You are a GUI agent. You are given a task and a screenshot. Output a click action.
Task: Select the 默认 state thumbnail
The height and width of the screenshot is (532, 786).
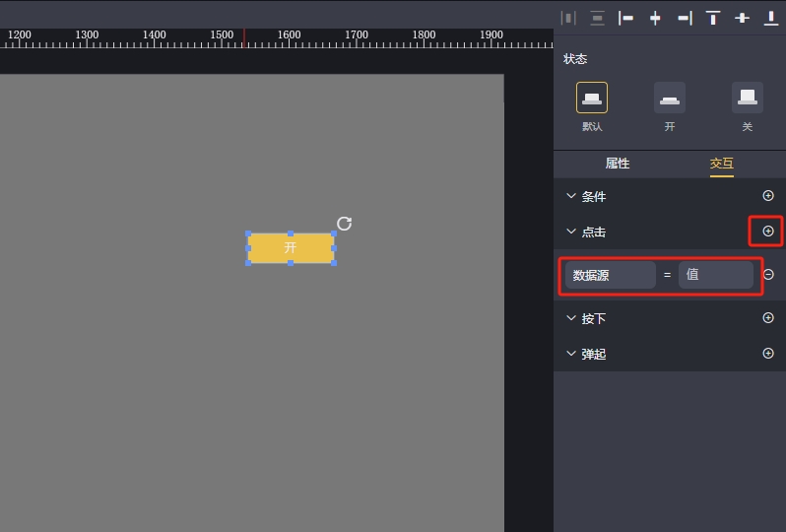click(x=592, y=98)
